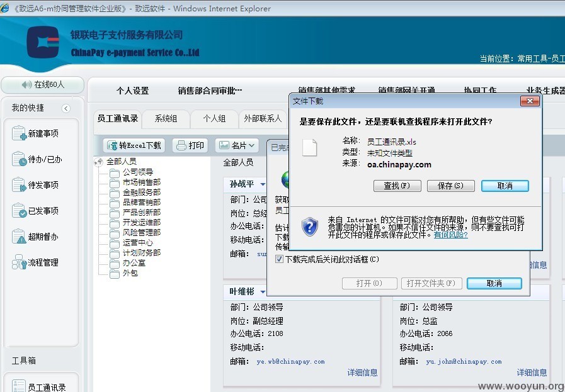This screenshot has width=565, height=392.
Task: Open 已发事项 shortcut icon
Action: pyautogui.click(x=19, y=211)
